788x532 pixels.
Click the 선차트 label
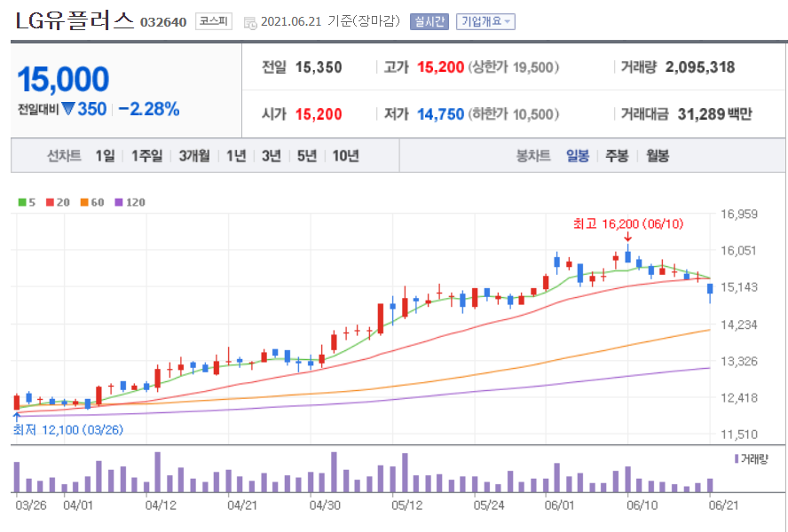[64, 156]
